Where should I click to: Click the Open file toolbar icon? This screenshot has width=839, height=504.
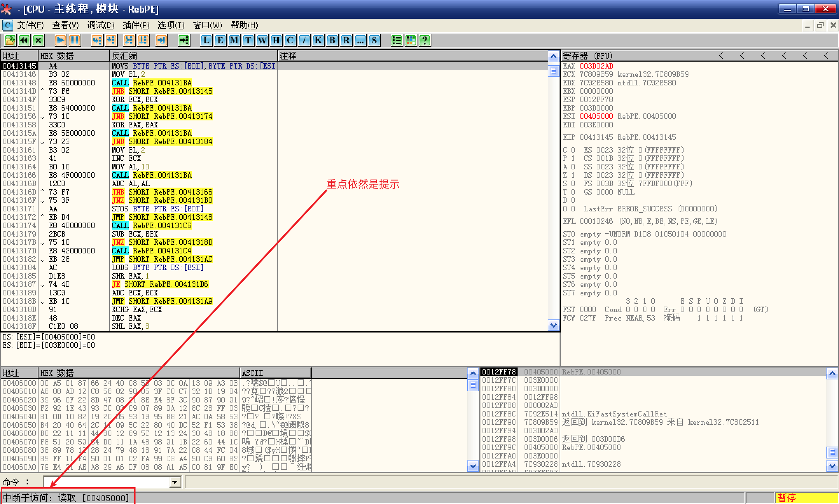pos(10,40)
